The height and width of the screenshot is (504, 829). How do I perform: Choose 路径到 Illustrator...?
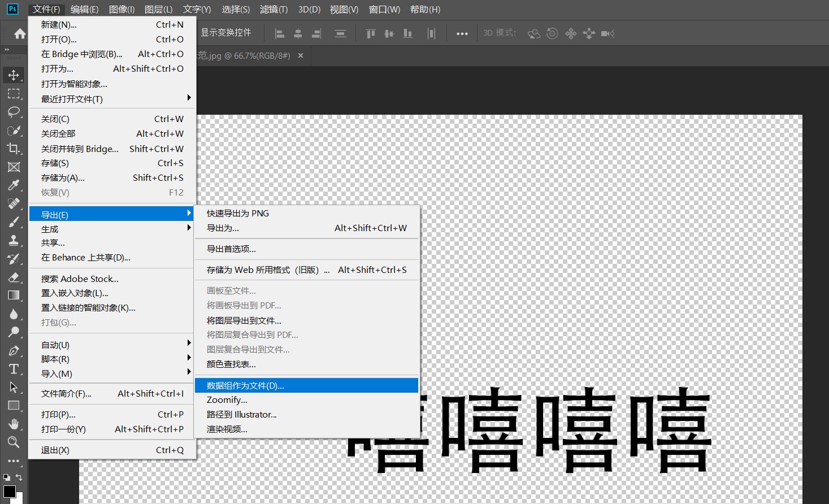(307, 414)
